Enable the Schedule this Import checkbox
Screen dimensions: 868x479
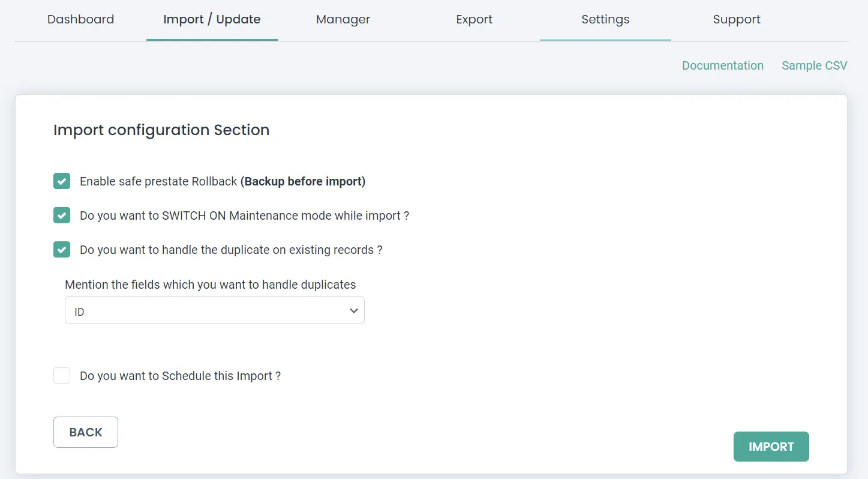[x=62, y=376]
